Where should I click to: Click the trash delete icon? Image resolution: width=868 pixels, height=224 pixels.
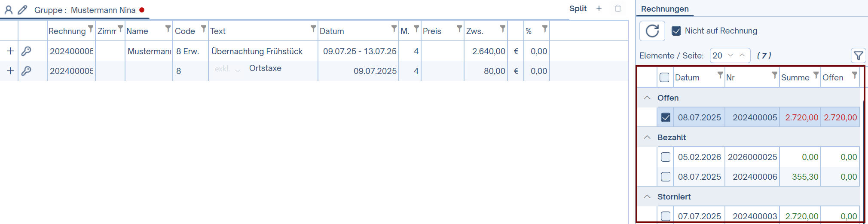618,9
